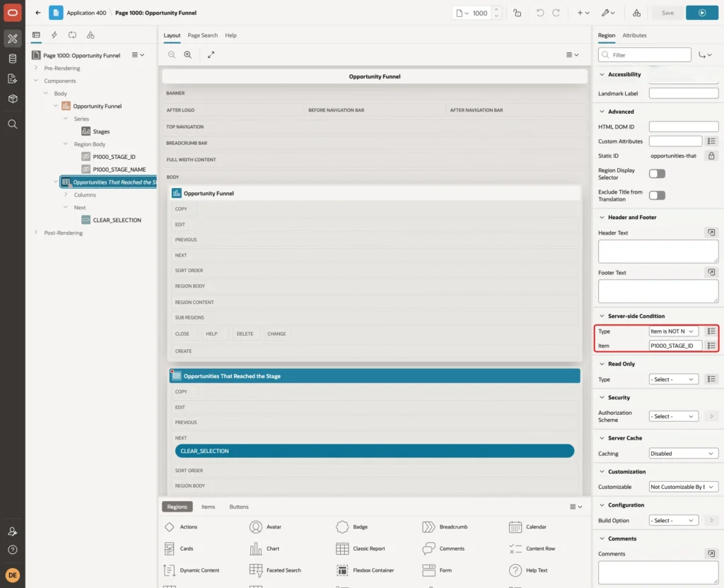Click the Calendar gallery region icon
This screenshot has height=588, width=724.
click(515, 527)
